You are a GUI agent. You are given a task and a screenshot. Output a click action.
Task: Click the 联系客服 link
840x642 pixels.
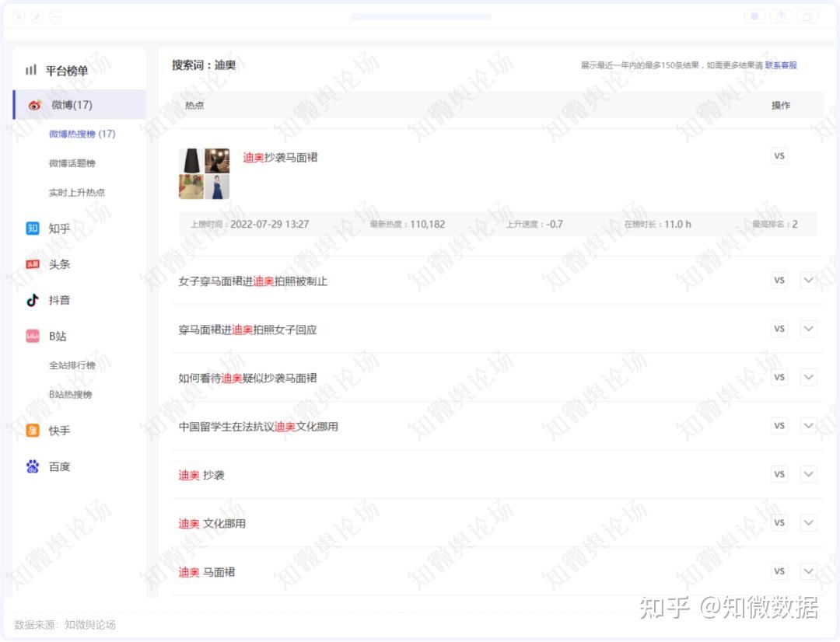(x=781, y=65)
